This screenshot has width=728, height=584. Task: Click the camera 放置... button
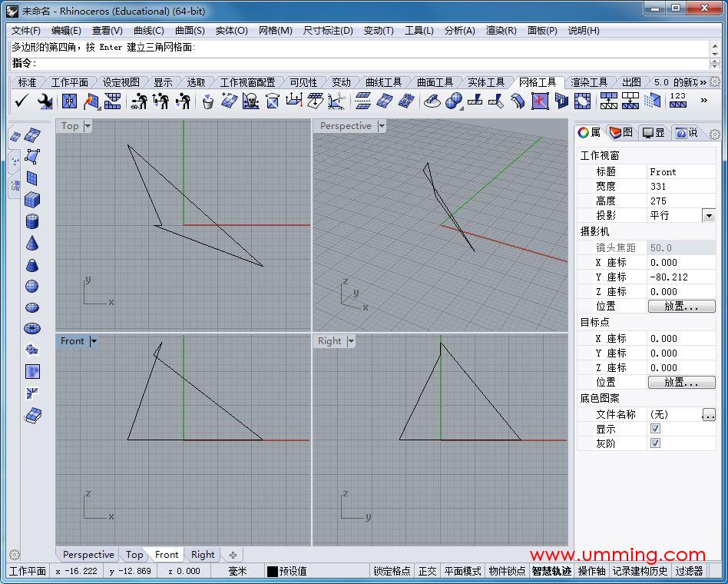point(681,306)
